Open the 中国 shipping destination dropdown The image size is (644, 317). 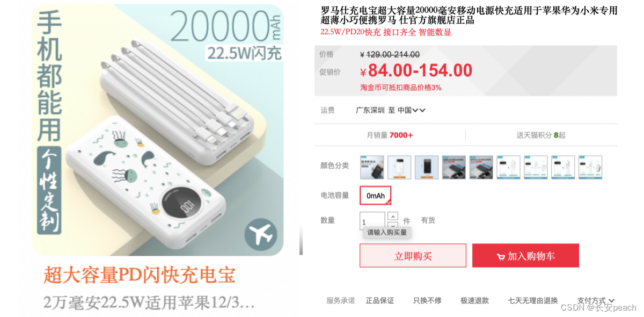tap(412, 110)
